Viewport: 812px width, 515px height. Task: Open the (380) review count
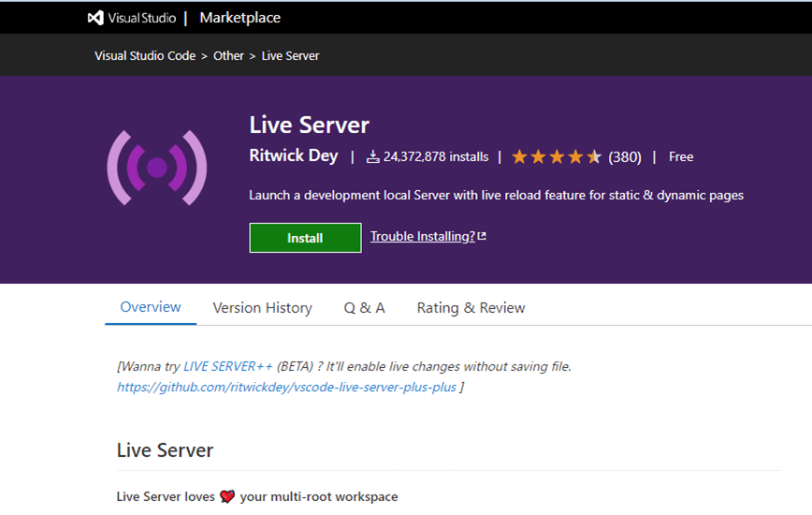pos(625,157)
